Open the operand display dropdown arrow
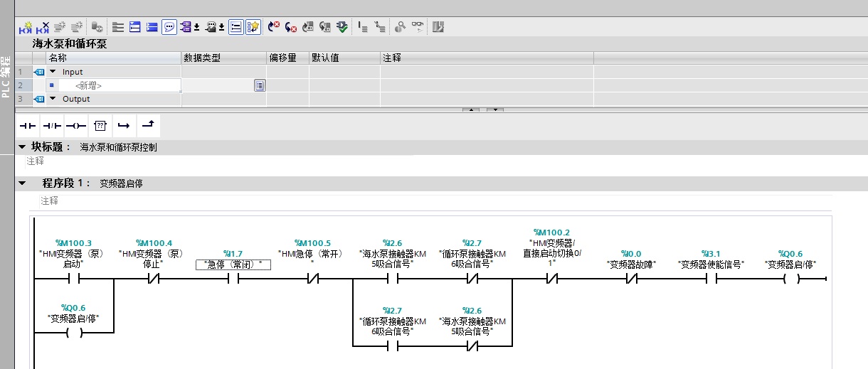The image size is (868, 369). 196,27
